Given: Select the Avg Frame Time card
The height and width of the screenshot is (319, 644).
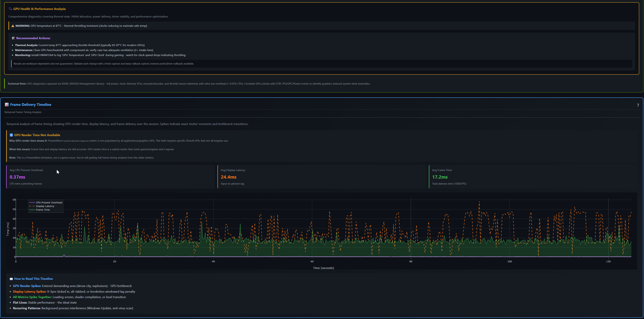Looking at the screenshot, I should pyautogui.click(x=533, y=177).
